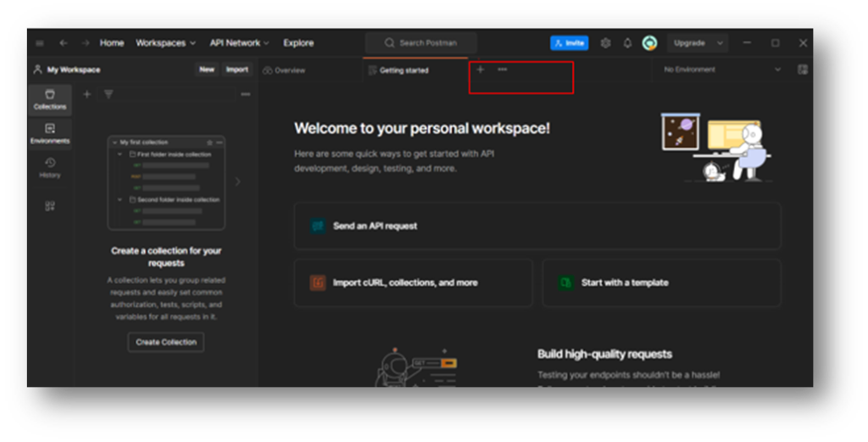Click Import cURL, collections, and more
Image resolution: width=868 pixels, height=442 pixels.
coord(413,283)
